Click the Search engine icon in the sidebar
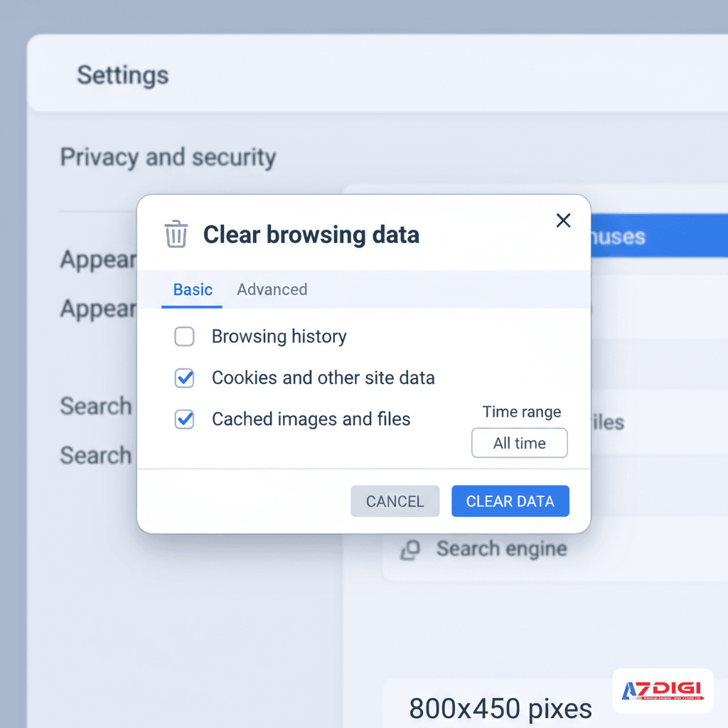 click(411, 549)
